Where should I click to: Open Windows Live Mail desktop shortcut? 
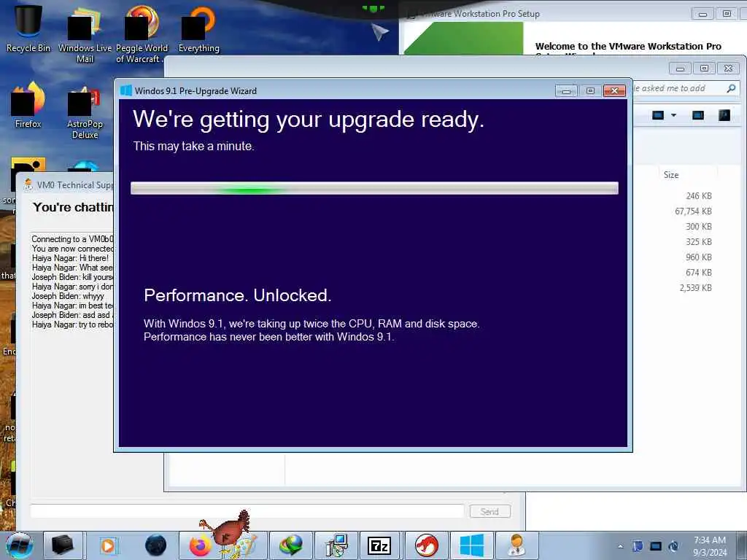click(85, 34)
